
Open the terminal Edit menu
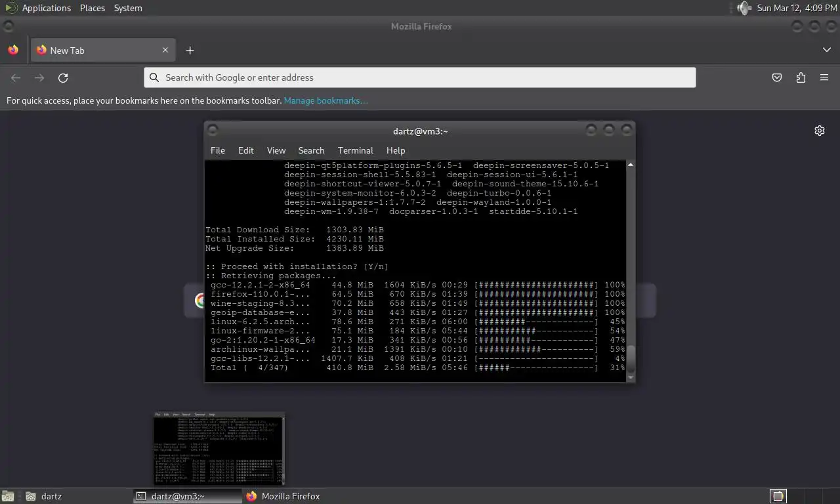(246, 150)
